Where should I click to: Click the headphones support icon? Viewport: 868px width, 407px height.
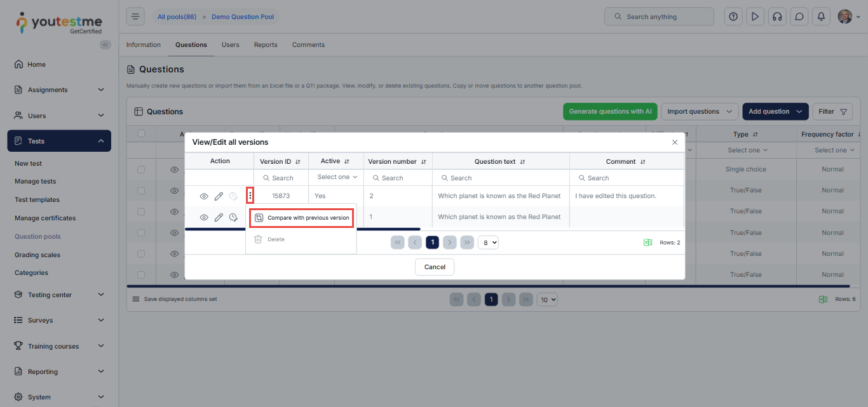777,17
